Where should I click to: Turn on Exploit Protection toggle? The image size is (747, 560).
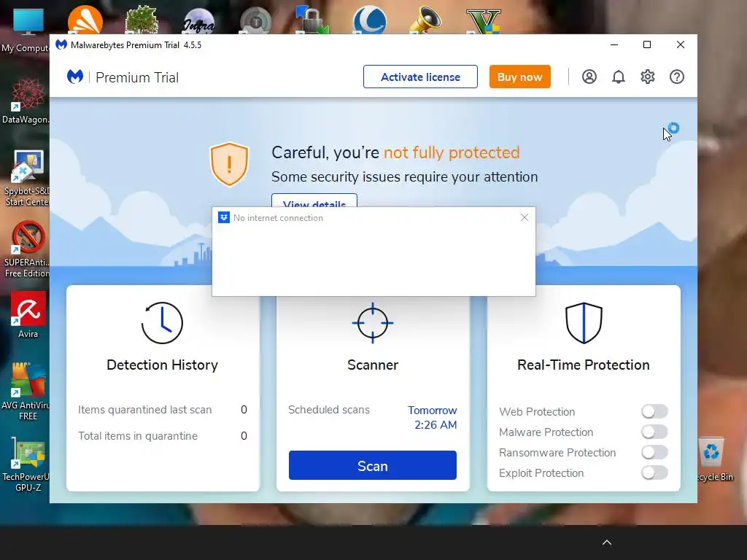coord(654,472)
